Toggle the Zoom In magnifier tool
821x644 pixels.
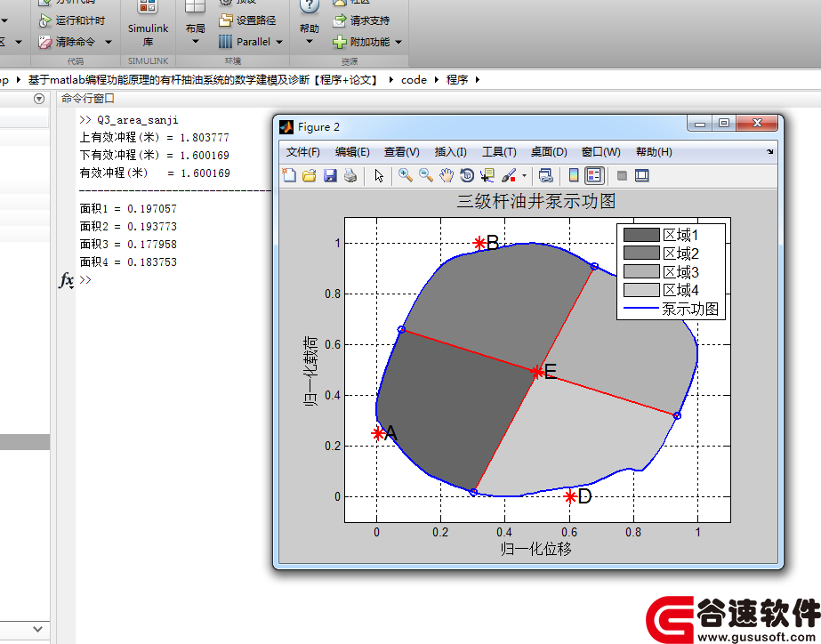[406, 175]
